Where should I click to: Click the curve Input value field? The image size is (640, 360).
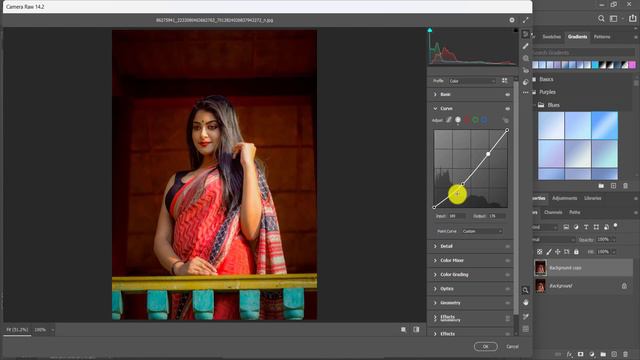point(456,216)
